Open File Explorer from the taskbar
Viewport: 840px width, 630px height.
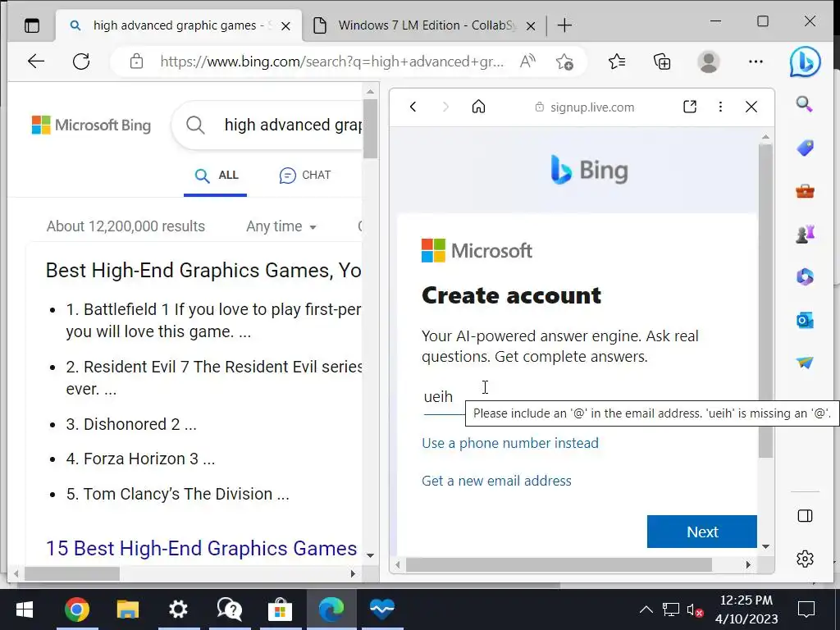[x=127, y=609]
